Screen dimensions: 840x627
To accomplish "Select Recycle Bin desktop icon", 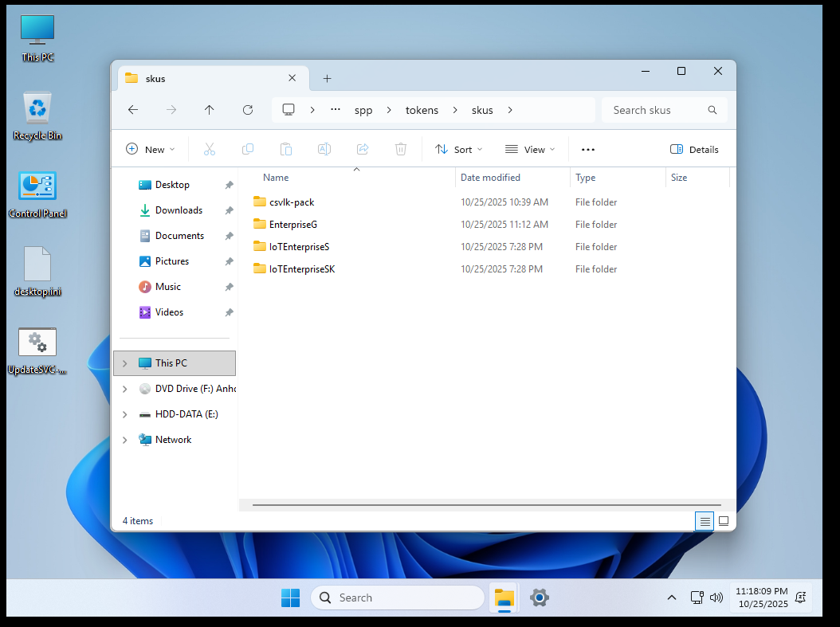I will (x=37, y=116).
